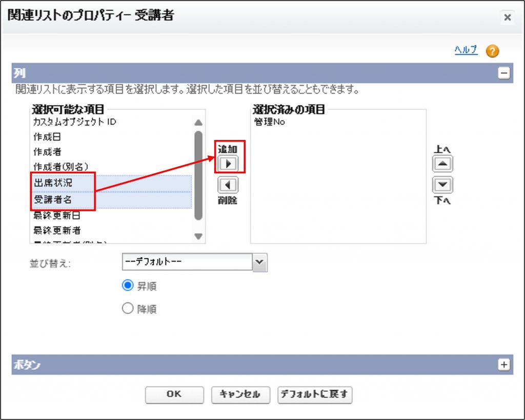Move item up with 上へ arrow
The height and width of the screenshot is (420, 525).
442,164
